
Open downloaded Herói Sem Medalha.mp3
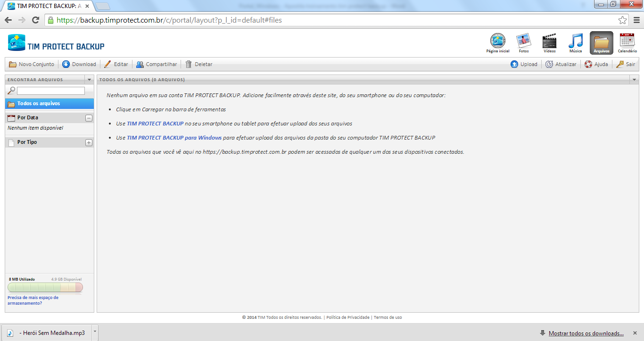click(46, 333)
